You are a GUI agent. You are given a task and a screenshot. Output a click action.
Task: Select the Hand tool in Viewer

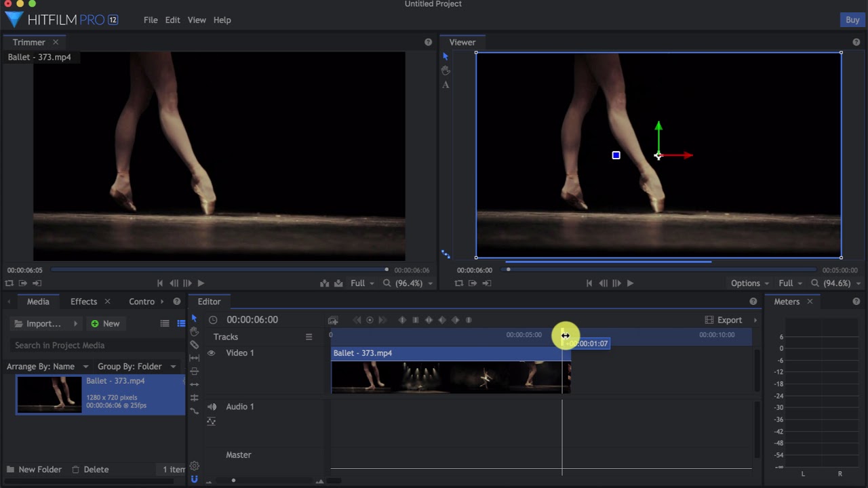point(446,70)
